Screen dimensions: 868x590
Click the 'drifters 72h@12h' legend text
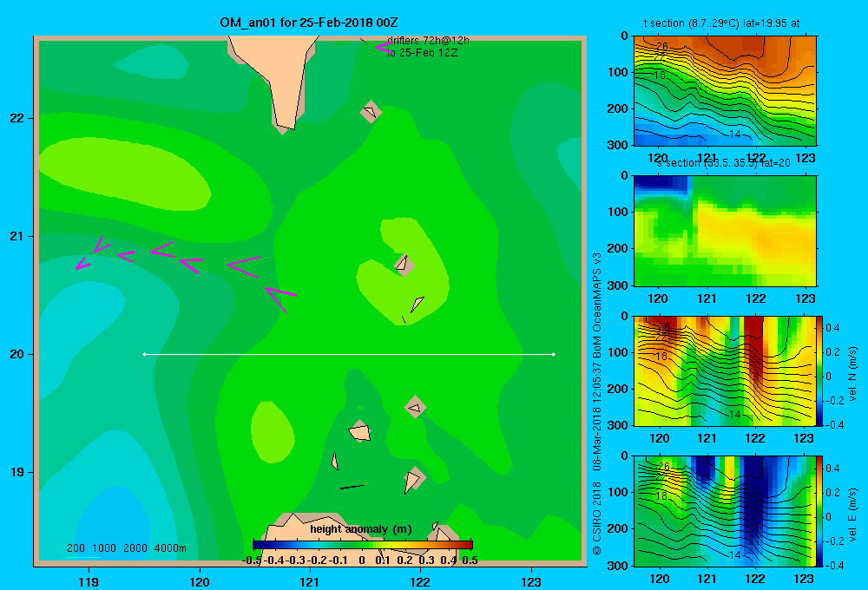(428, 41)
